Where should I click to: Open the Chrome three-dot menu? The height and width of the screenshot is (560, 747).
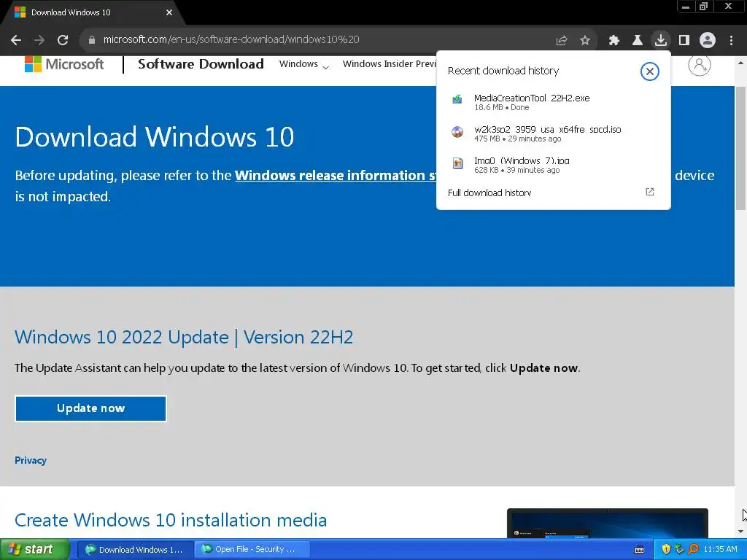tap(731, 41)
